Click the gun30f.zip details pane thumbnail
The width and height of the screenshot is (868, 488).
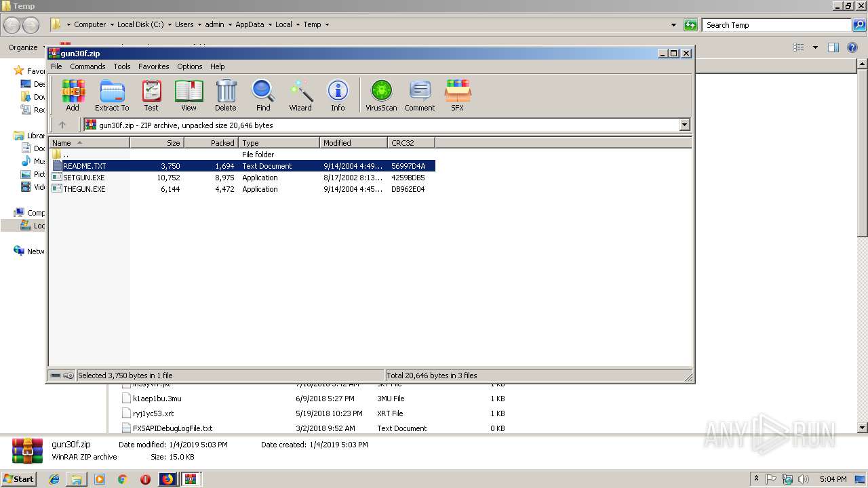[28, 451]
